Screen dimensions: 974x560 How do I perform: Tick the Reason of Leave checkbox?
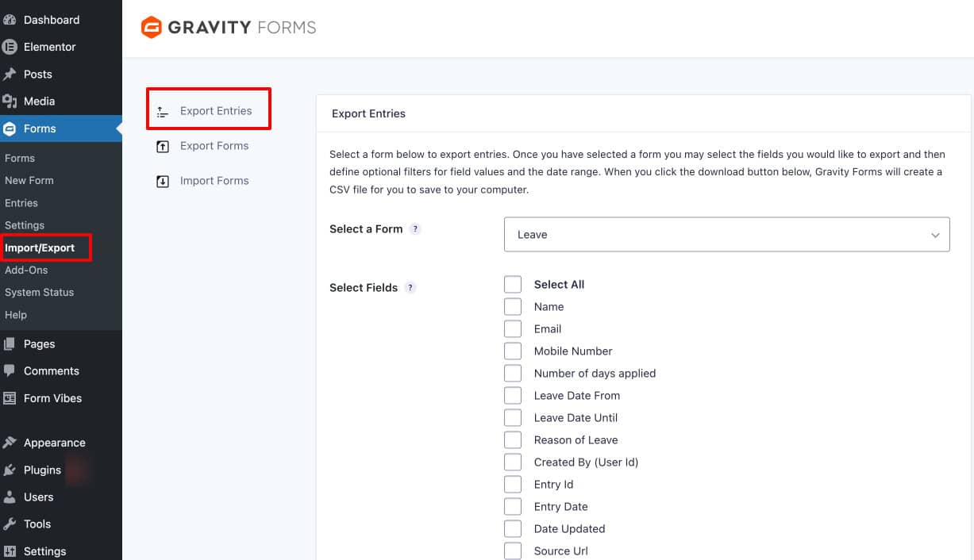(x=513, y=439)
